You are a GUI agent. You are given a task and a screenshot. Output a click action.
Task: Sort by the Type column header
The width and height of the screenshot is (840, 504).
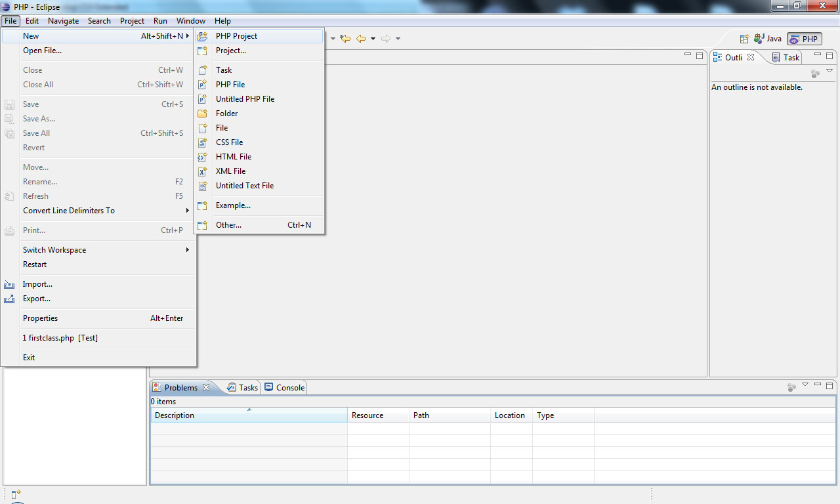click(x=563, y=415)
